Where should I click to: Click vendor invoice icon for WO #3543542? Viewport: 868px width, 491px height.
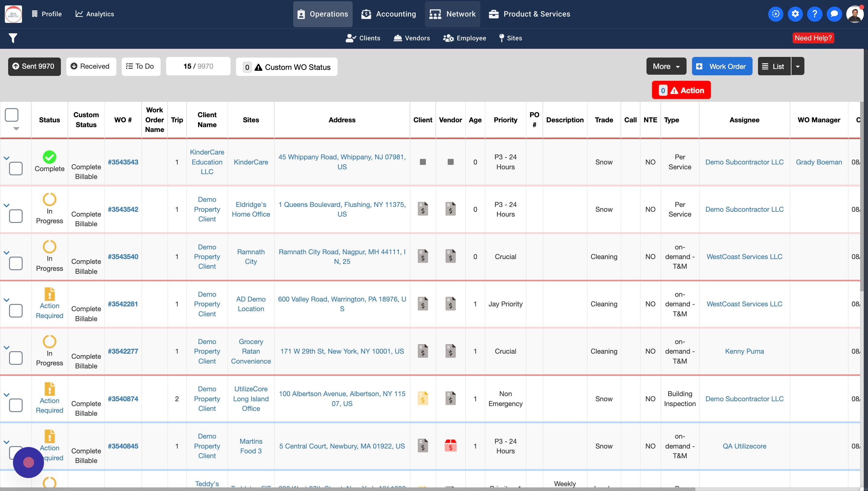pos(450,209)
